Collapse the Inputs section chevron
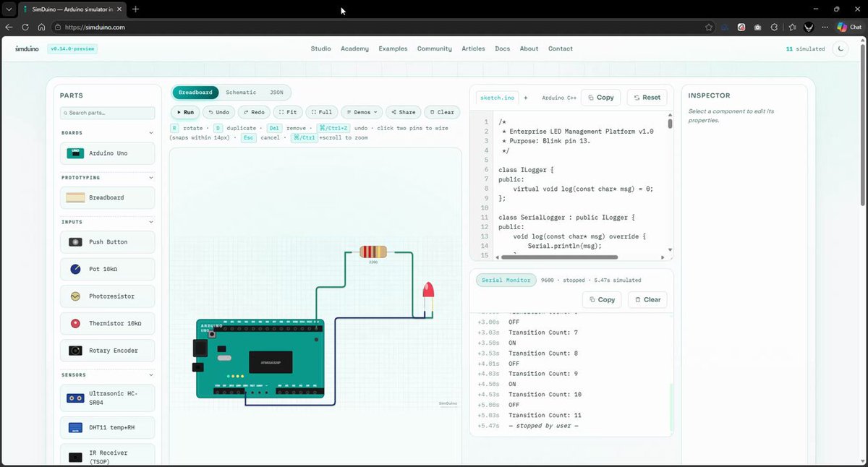 click(151, 222)
